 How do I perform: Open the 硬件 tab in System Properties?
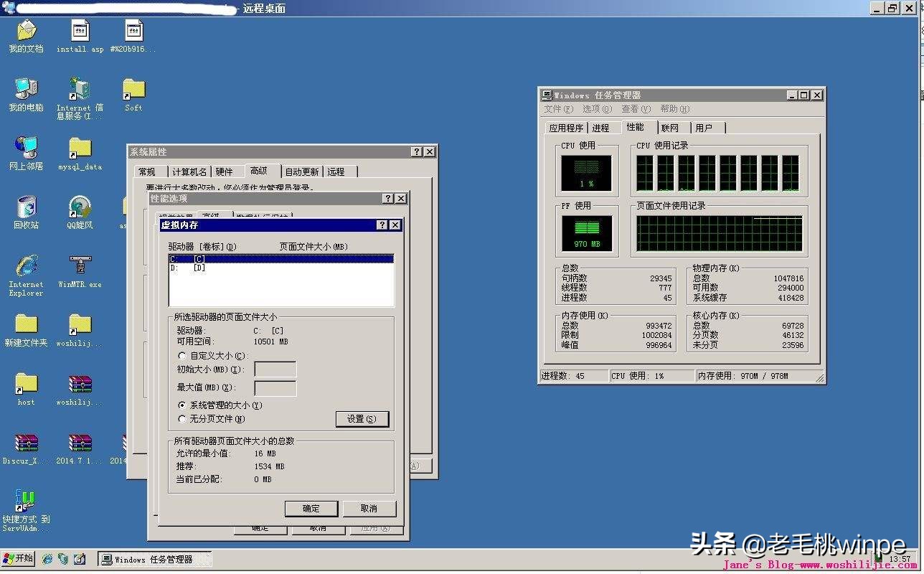(226, 171)
